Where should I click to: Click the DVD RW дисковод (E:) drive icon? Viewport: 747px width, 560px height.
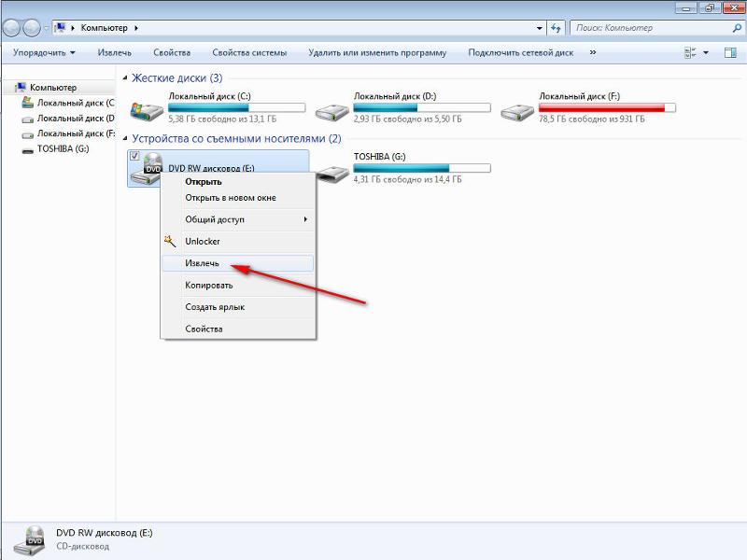(148, 169)
